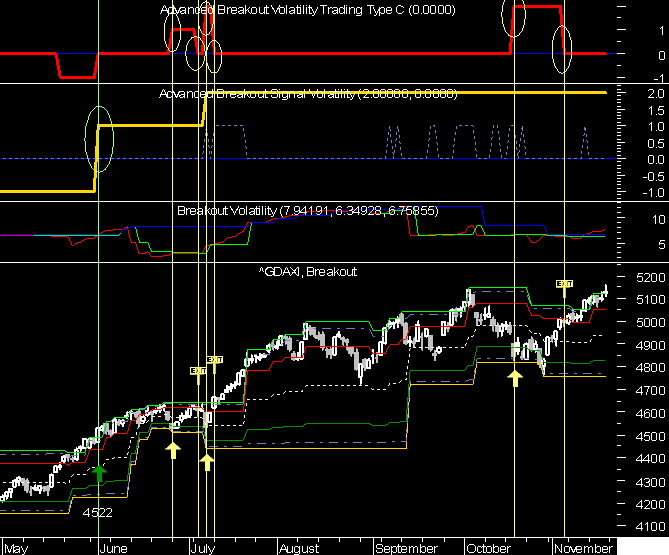The width and height of the screenshot is (669, 555).
Task: Click the '1.5' Signal Volatility axis value
Action: click(656, 110)
